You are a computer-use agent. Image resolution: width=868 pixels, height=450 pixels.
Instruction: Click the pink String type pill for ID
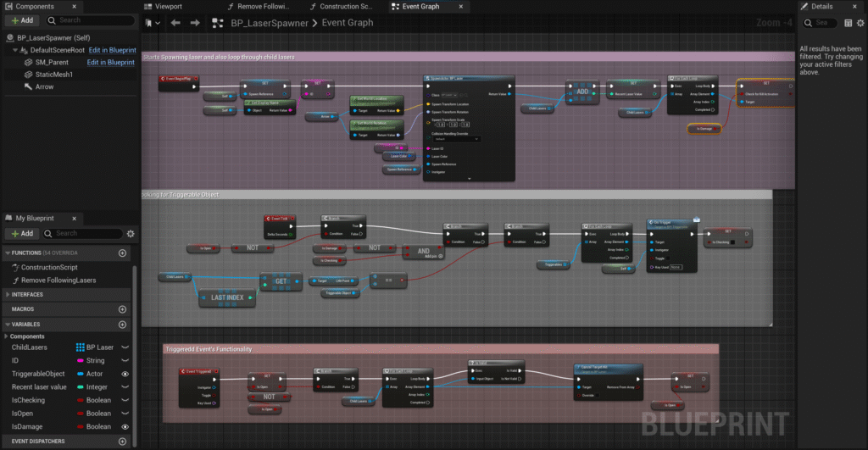pyautogui.click(x=81, y=361)
